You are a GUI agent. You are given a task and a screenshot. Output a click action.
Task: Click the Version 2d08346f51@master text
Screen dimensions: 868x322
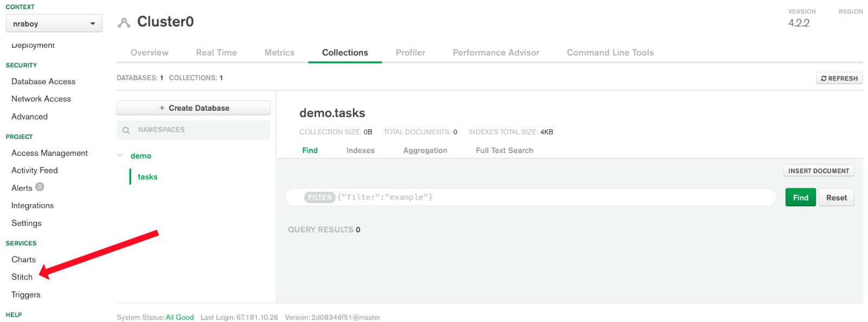pyautogui.click(x=333, y=318)
